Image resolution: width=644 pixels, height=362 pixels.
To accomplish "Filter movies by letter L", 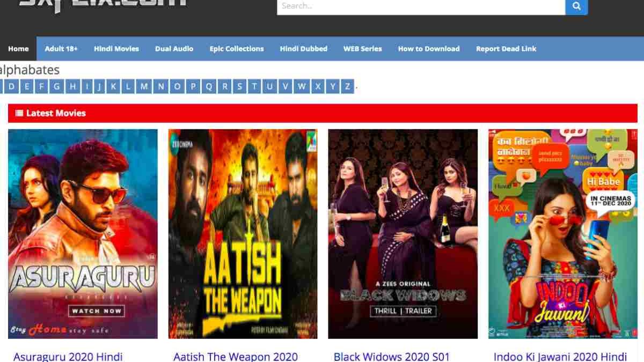I will pyautogui.click(x=128, y=86).
